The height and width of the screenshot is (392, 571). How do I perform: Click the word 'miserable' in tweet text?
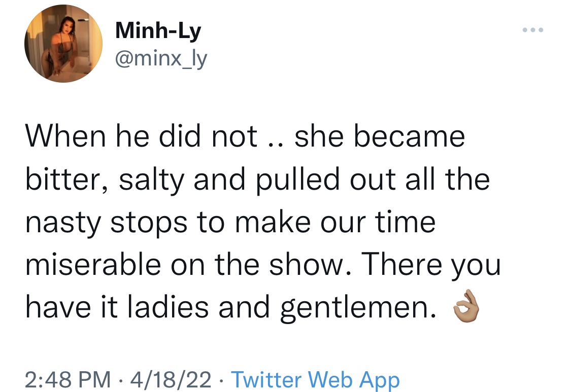[x=93, y=264]
